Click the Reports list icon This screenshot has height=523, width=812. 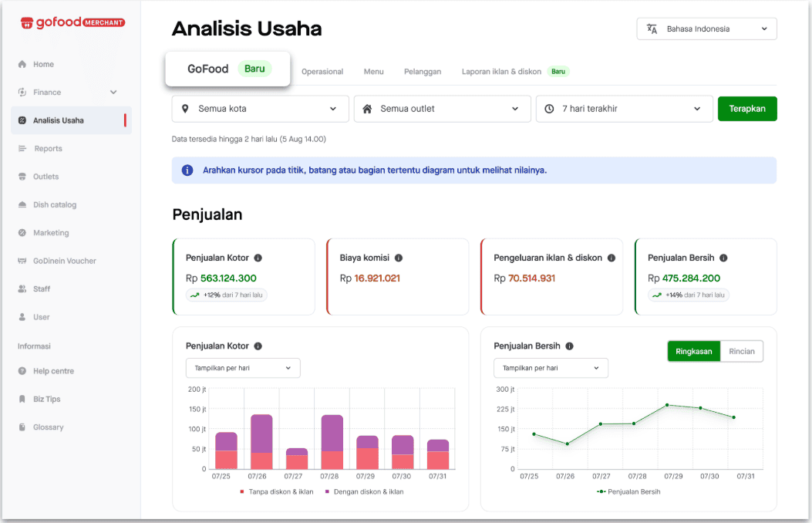click(22, 149)
